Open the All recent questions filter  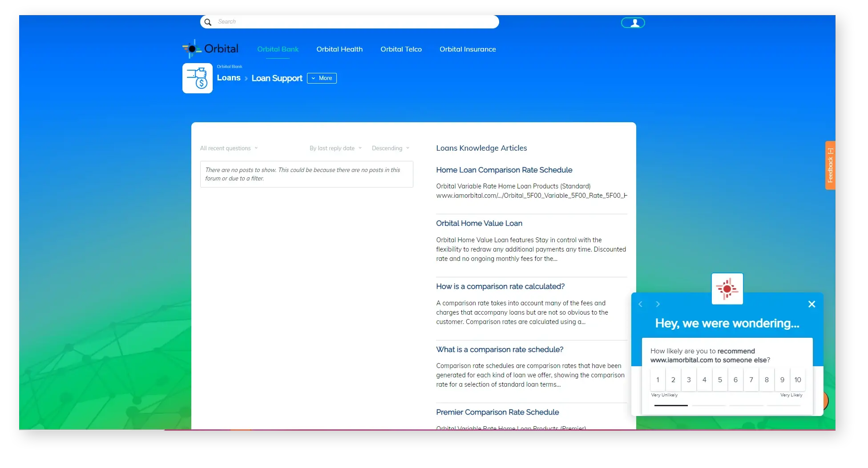229,148
